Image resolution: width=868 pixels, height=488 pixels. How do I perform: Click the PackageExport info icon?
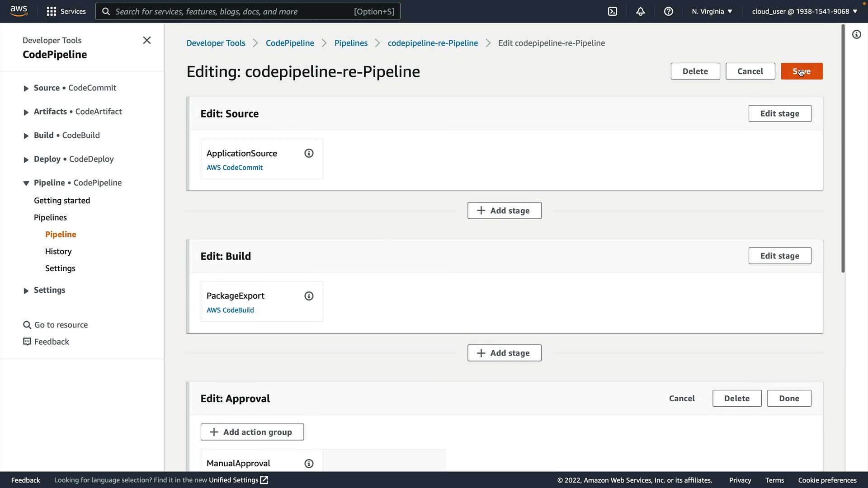coord(309,296)
